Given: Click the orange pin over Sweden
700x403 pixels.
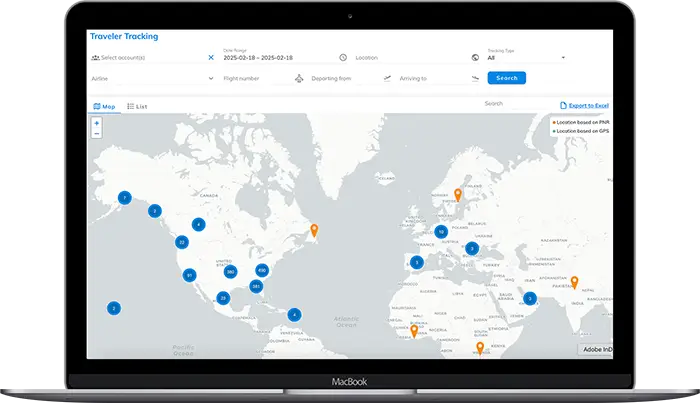Looking at the screenshot, I should point(458,195).
